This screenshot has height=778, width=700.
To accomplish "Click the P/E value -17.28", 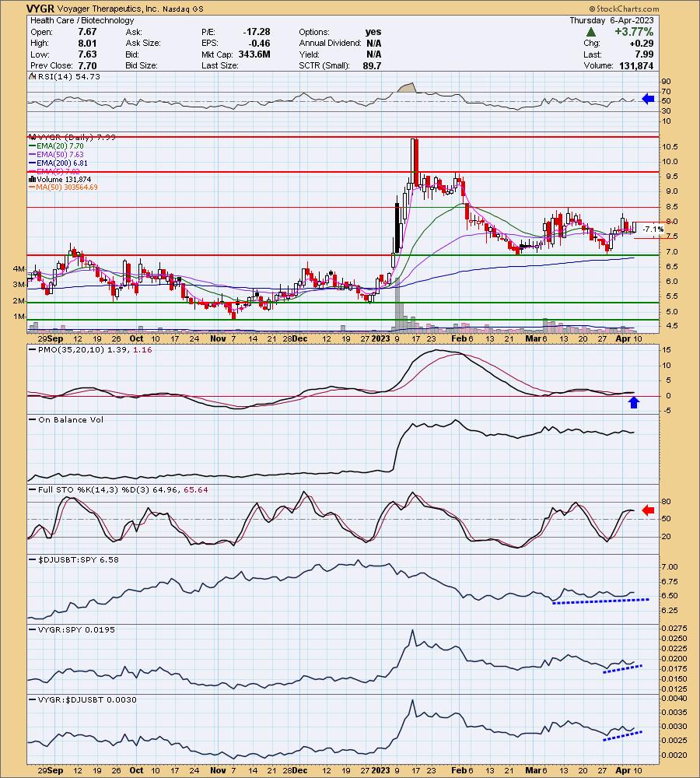I will 257,32.
